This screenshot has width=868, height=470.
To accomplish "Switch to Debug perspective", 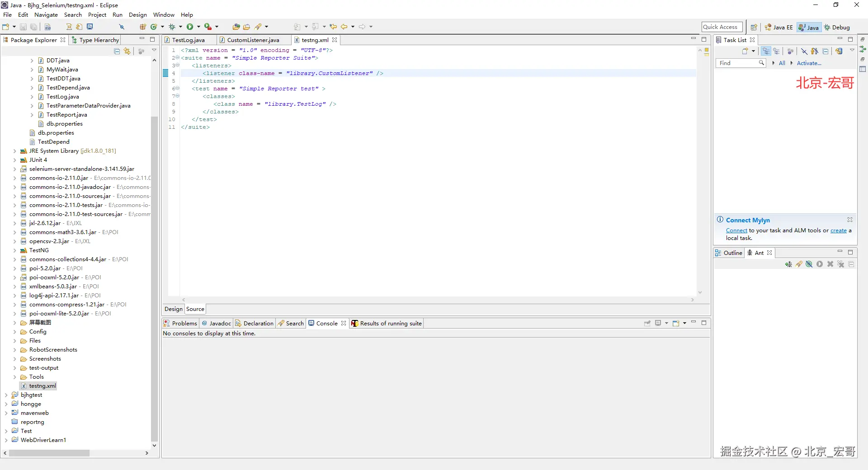I will [x=837, y=27].
